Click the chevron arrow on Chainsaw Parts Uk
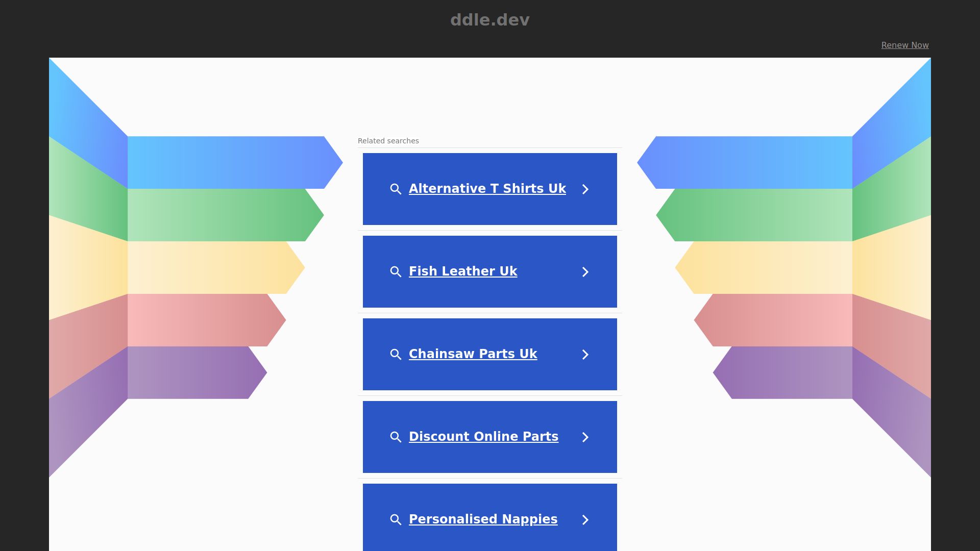The width and height of the screenshot is (980, 551). click(x=585, y=355)
